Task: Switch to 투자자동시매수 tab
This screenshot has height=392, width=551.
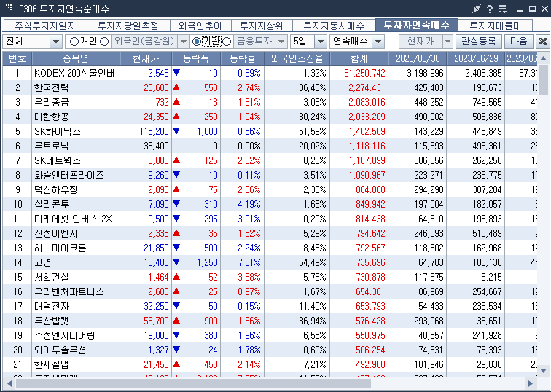Action: 334,26
